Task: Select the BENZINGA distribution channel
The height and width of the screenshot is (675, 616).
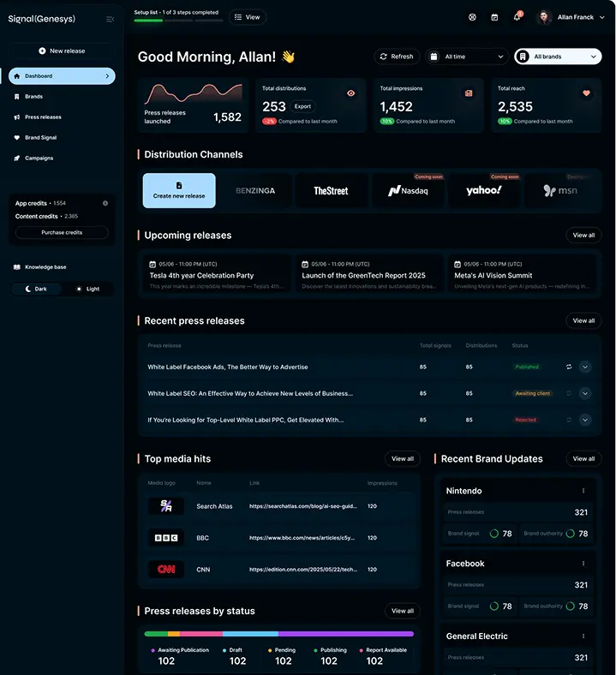Action: coord(255,191)
